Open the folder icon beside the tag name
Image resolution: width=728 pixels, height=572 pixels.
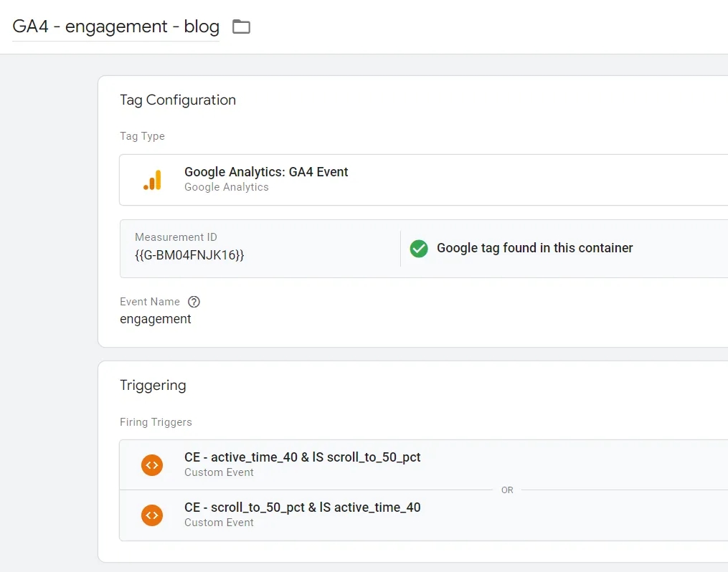point(241,27)
